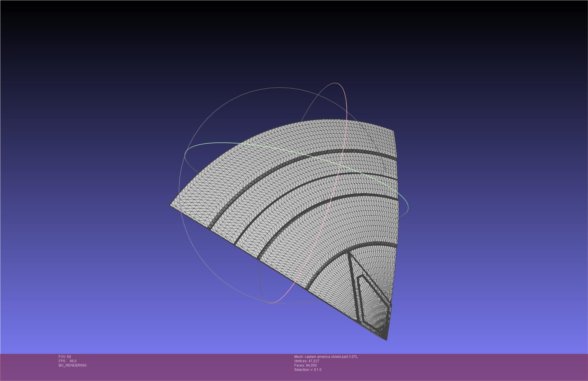The image size is (588, 381).
Task: Click the BO_RENDERING status text
Action: click(x=72, y=365)
